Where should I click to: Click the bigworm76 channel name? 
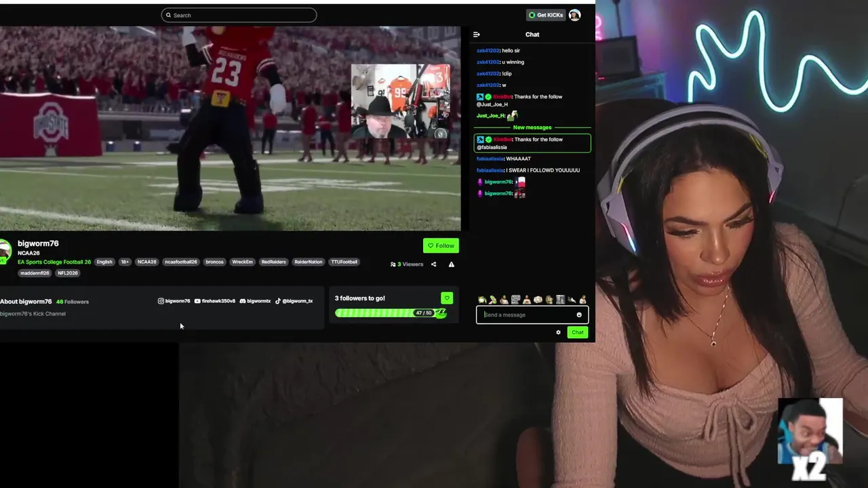(x=38, y=243)
